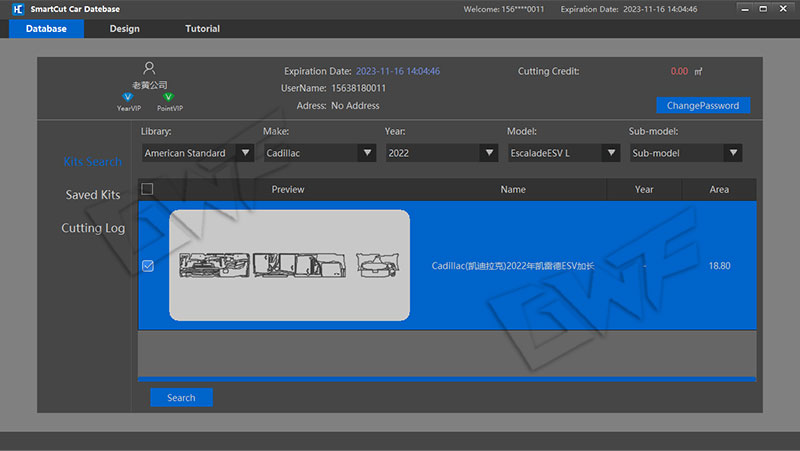The height and width of the screenshot is (451, 800).
Task: Click the Year column header
Action: [644, 189]
